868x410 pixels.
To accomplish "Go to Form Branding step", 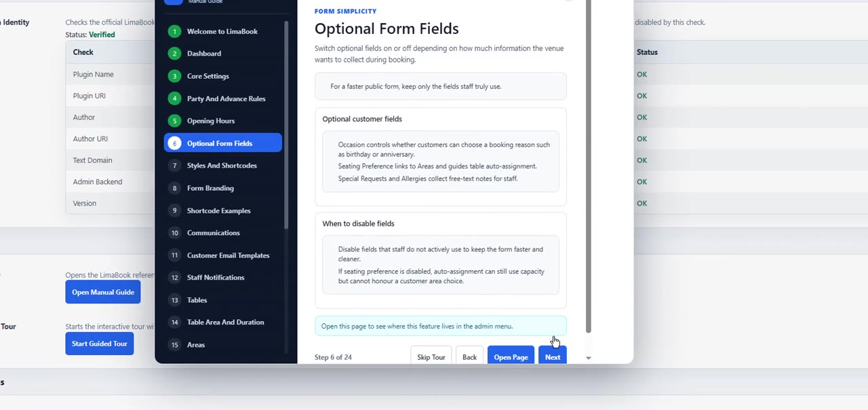I will 222,188.
